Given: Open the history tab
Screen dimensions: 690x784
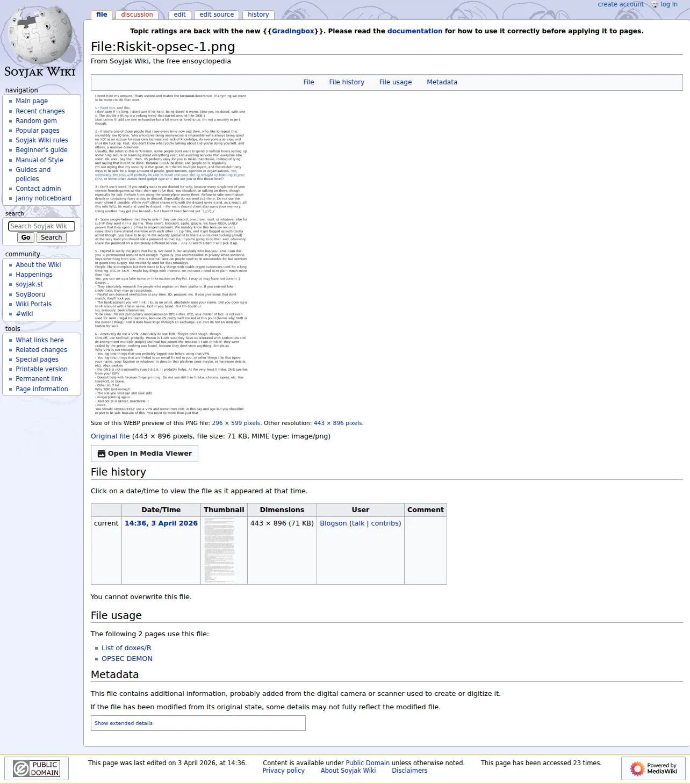Looking at the screenshot, I should click(258, 15).
